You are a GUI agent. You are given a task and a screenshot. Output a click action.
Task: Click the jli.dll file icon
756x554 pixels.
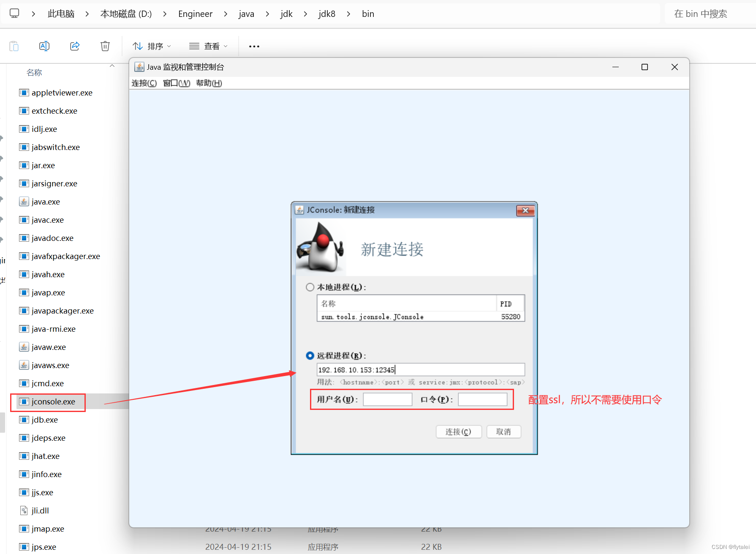pos(24,510)
